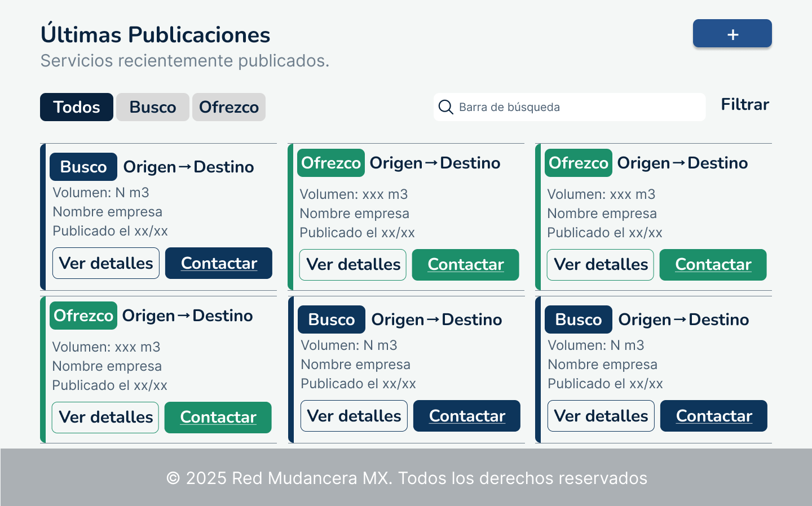
Task: Click the plus icon to create a publication
Action: 732,33
